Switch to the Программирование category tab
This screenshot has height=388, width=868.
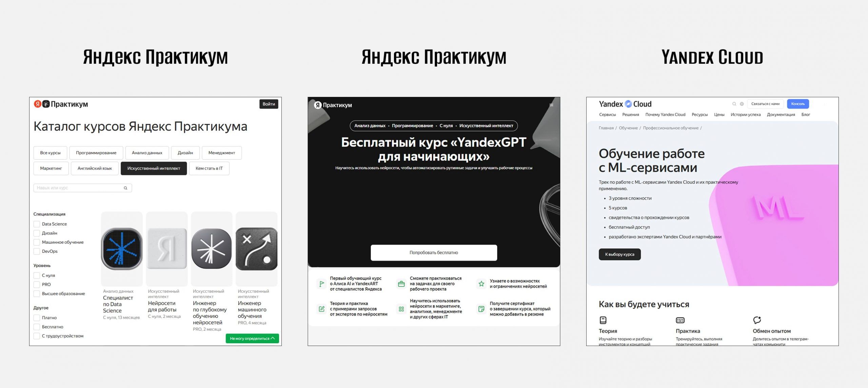click(x=96, y=153)
